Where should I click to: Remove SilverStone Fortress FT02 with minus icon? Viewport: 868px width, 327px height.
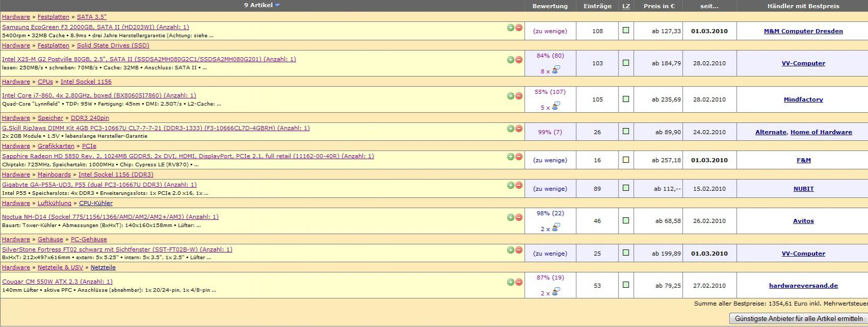(x=519, y=250)
